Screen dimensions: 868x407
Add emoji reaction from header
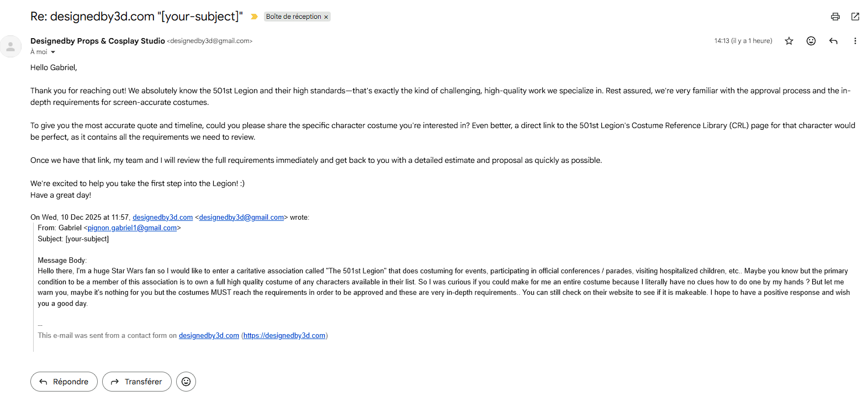pos(811,41)
